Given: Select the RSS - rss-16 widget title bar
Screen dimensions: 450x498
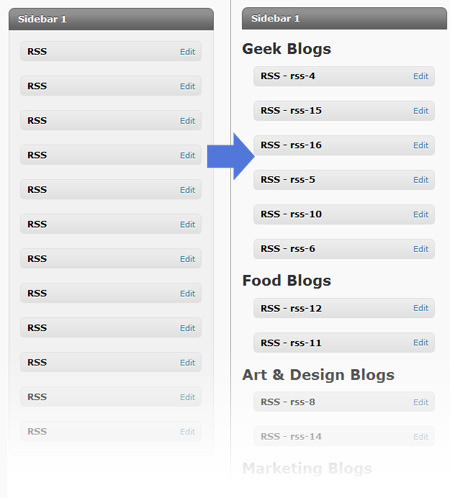Looking at the screenshot, I should 344,145.
